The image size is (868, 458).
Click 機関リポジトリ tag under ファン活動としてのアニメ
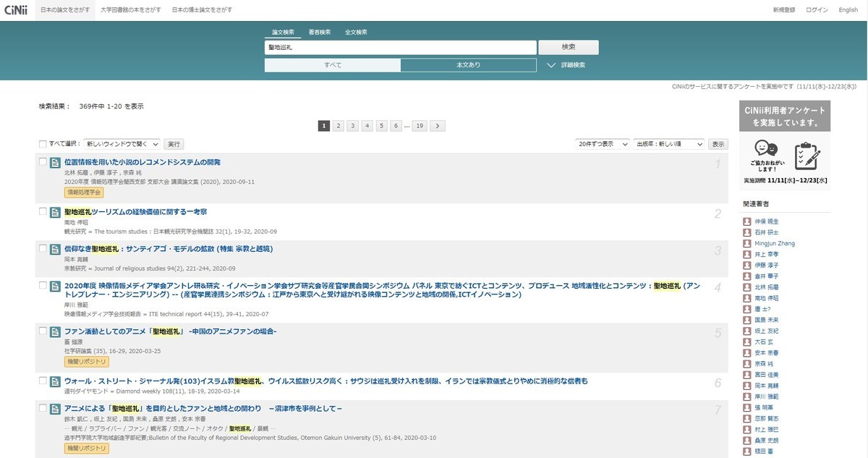[87, 361]
